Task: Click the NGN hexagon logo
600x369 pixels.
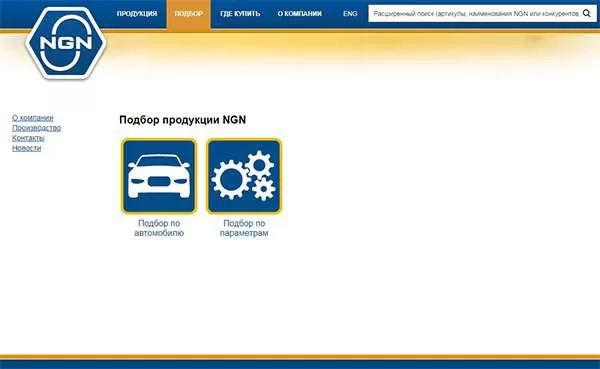Action: coord(66,43)
